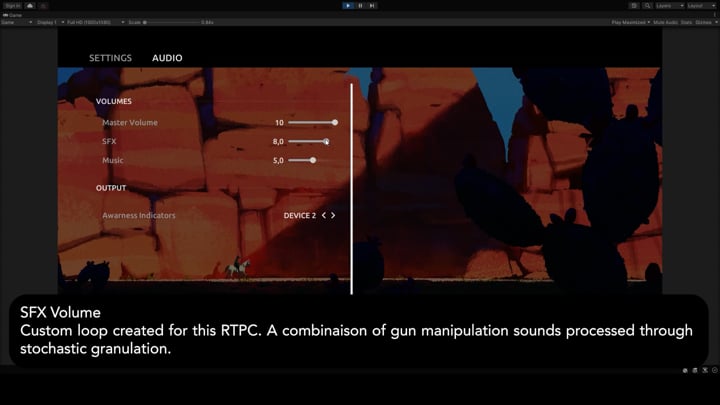Click the SFX value 8,0
This screenshot has width=720, height=405.
[x=278, y=141]
